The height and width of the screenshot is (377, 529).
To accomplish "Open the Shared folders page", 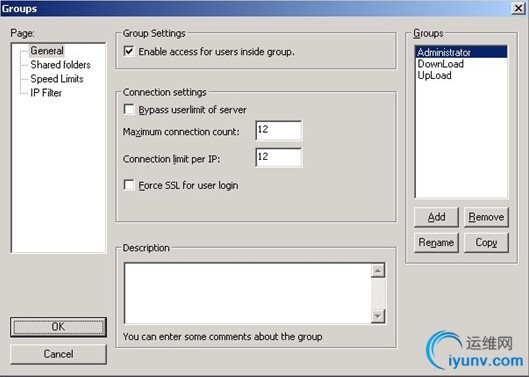I will (x=60, y=65).
